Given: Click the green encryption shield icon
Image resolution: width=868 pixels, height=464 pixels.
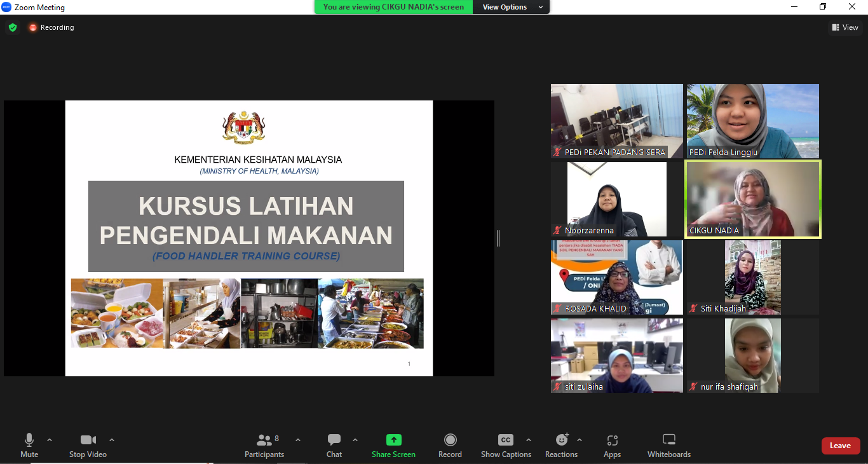Looking at the screenshot, I should tap(13, 27).
